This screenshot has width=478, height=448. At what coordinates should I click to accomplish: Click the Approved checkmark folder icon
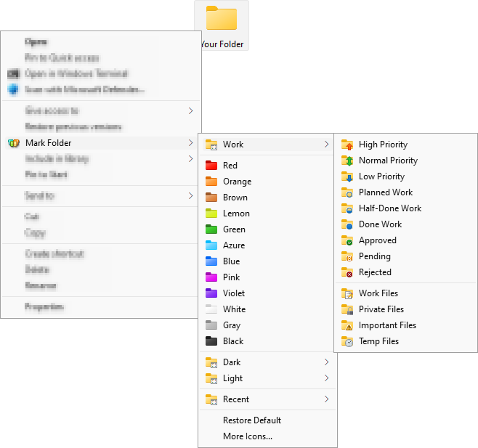click(347, 240)
